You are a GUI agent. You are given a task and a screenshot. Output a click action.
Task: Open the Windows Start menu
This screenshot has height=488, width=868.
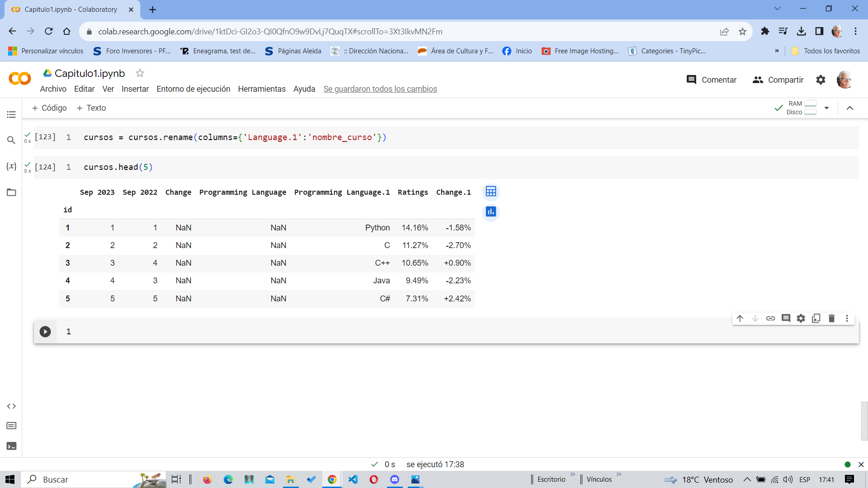pyautogui.click(x=10, y=479)
